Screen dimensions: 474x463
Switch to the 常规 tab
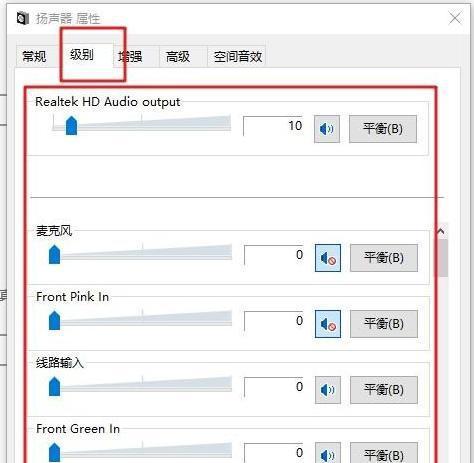coord(34,56)
